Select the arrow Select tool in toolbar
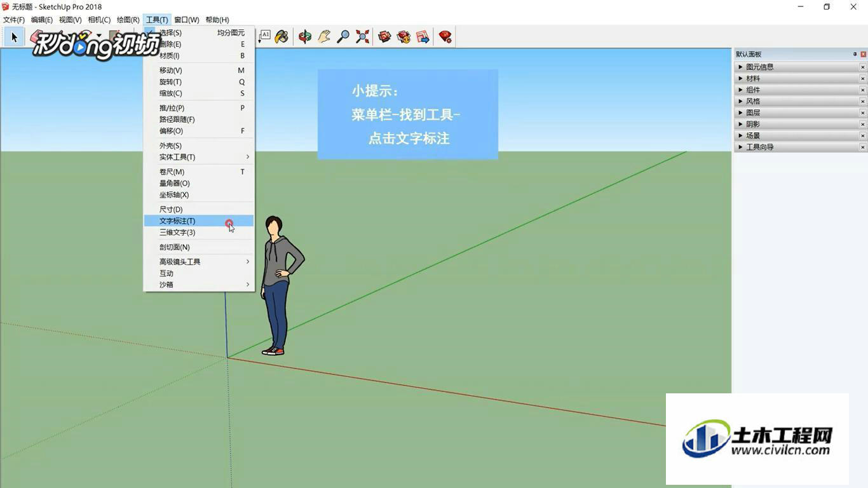This screenshot has width=868, height=488. coord(13,37)
